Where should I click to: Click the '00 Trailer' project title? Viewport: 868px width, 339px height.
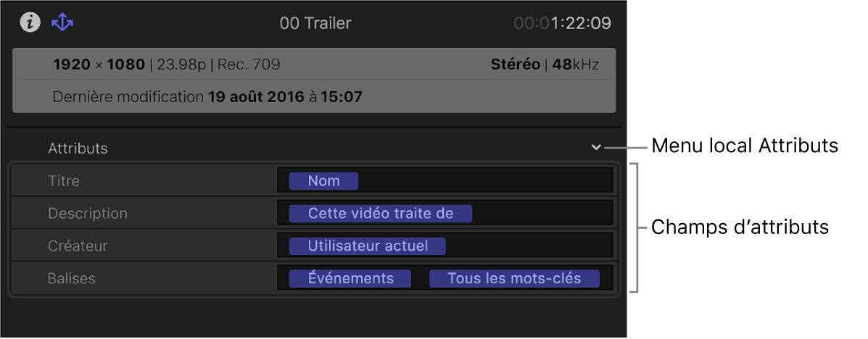315,23
